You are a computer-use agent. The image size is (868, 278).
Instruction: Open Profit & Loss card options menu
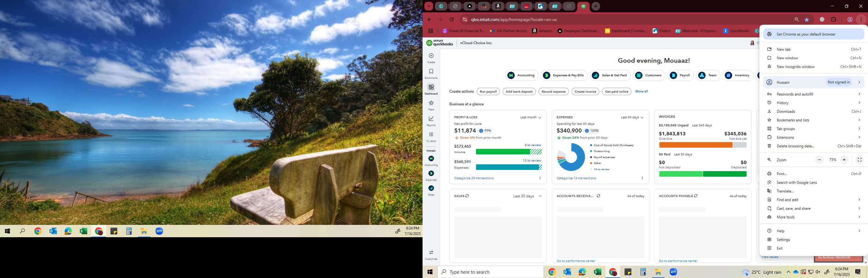pyautogui.click(x=540, y=178)
